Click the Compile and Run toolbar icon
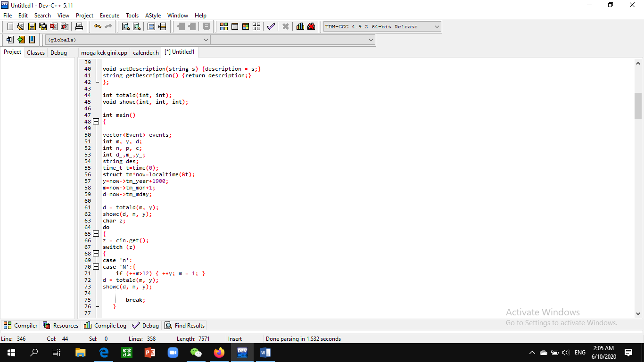644x362 pixels. pyautogui.click(x=246, y=26)
